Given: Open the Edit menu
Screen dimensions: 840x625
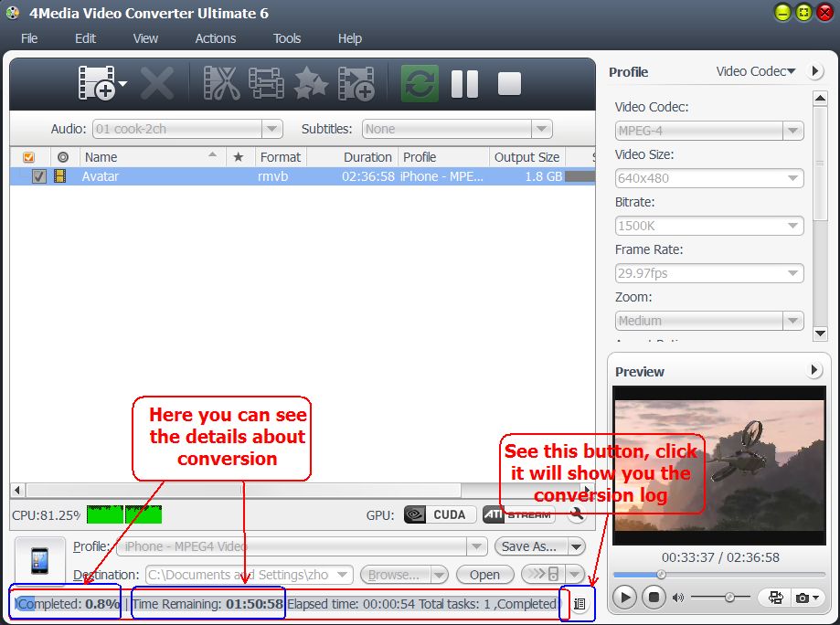Looking at the screenshot, I should 85,38.
